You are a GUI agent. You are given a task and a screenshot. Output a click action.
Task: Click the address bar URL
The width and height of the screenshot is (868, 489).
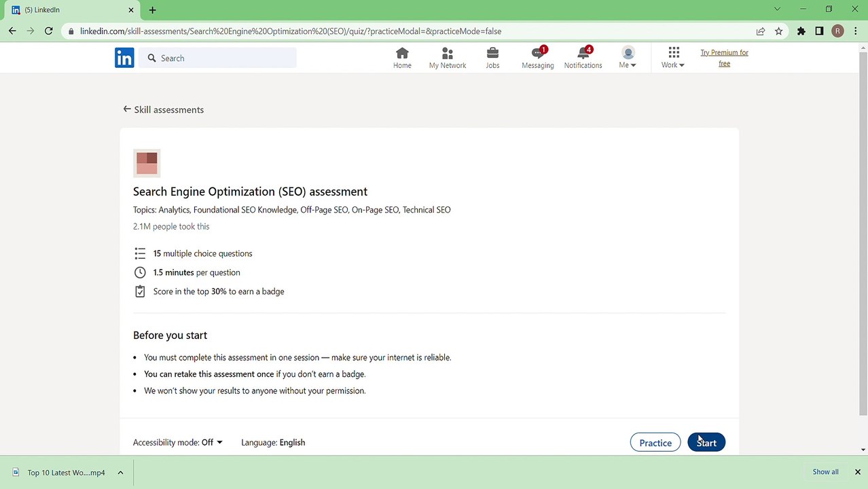tap(291, 31)
